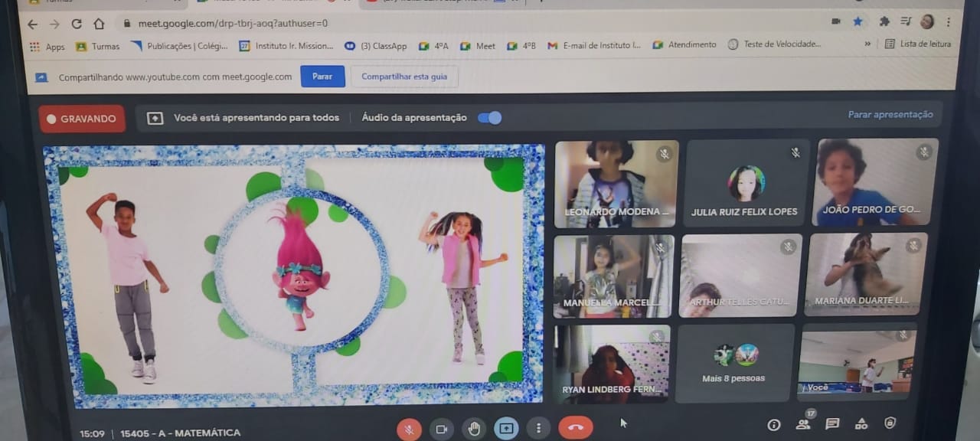Select João Pedro de Go... video tile

(x=877, y=182)
